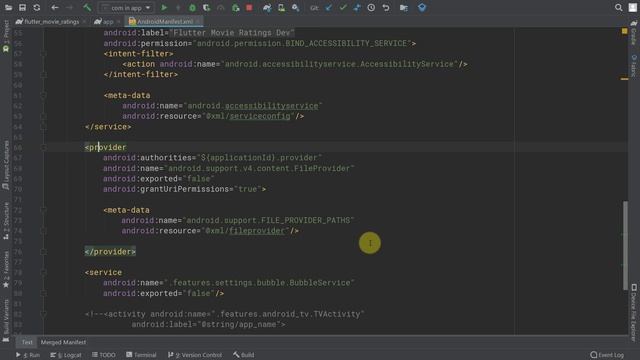
Task: Collapse the commented activity fold marker
Action: (43, 314)
